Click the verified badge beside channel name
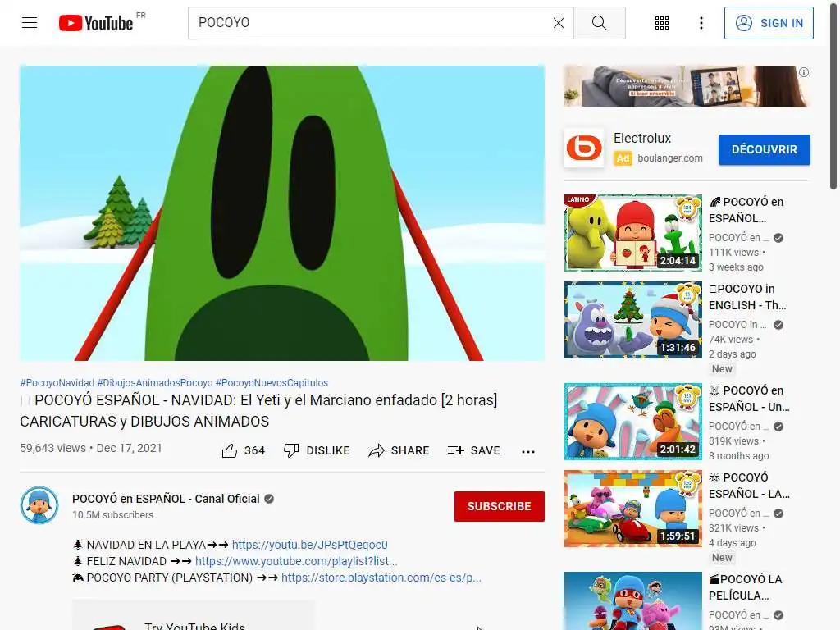Viewport: 840px width, 630px height. [x=269, y=499]
